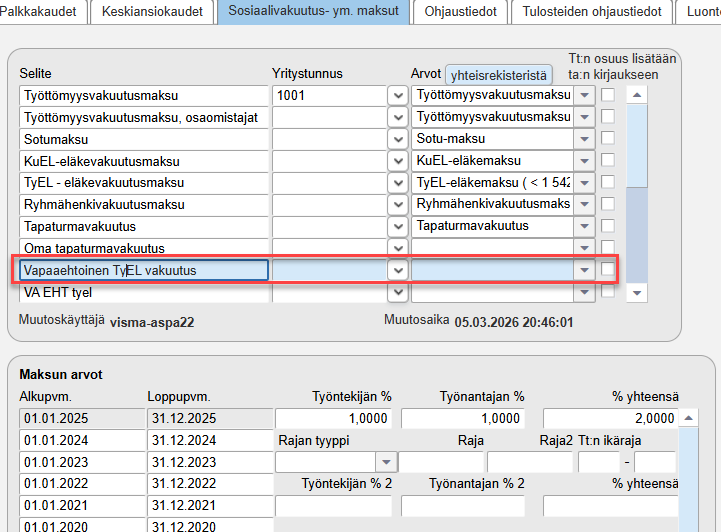
Task: Check the KuEL-eläkevakuutusmaksu row checkbox
Action: (x=608, y=160)
